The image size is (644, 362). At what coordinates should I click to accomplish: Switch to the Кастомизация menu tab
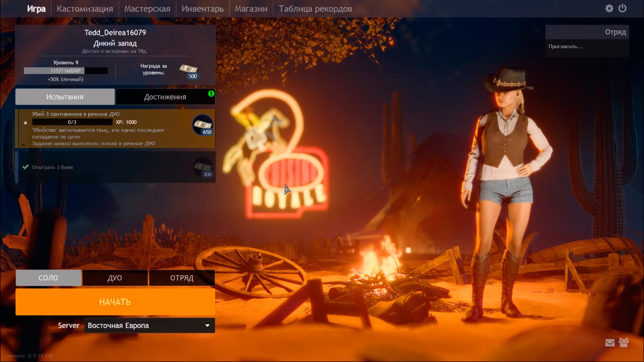pyautogui.click(x=85, y=8)
